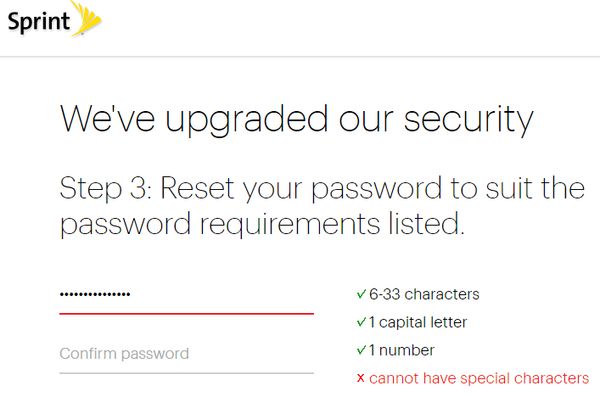Click the 'password requirements listed.' line
Viewport: 600px width, 396px height.
pyautogui.click(x=262, y=224)
